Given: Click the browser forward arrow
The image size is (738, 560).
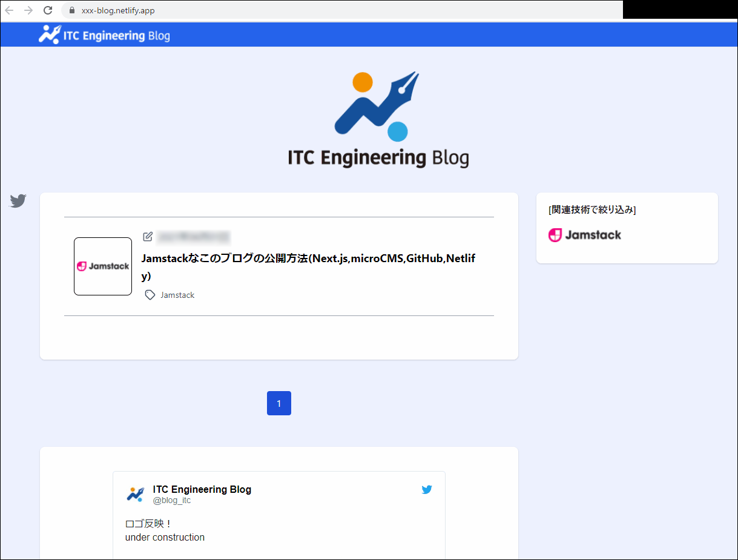Looking at the screenshot, I should [x=28, y=10].
